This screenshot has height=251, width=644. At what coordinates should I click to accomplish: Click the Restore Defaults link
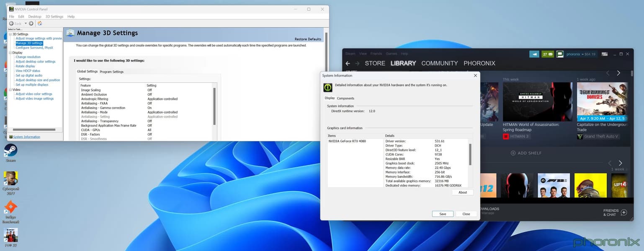[308, 39]
